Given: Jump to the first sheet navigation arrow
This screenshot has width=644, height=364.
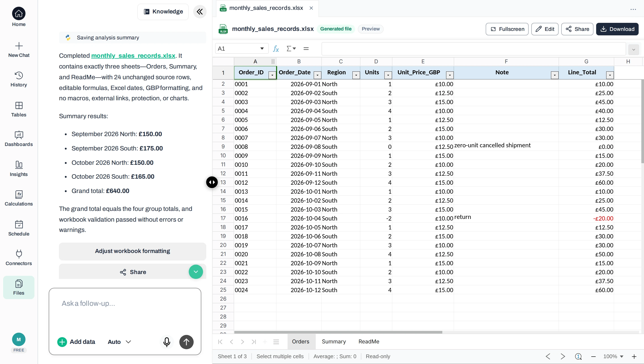Looking at the screenshot, I should [x=220, y=342].
